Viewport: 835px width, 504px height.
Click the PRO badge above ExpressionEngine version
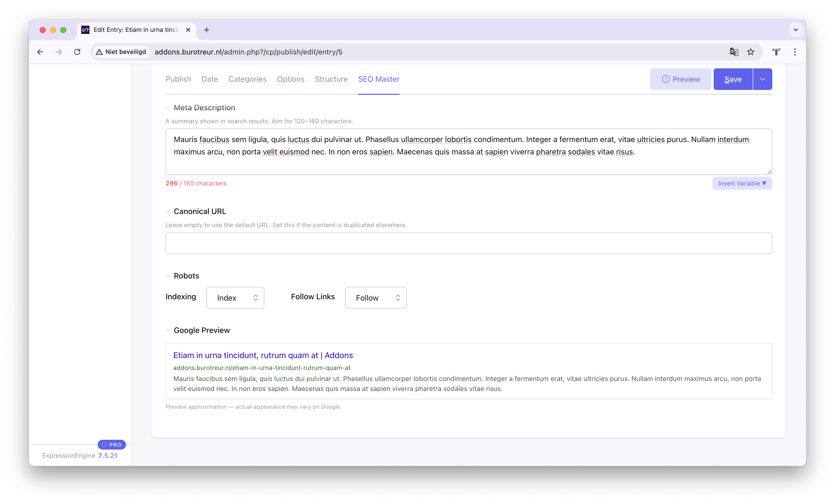(x=112, y=445)
